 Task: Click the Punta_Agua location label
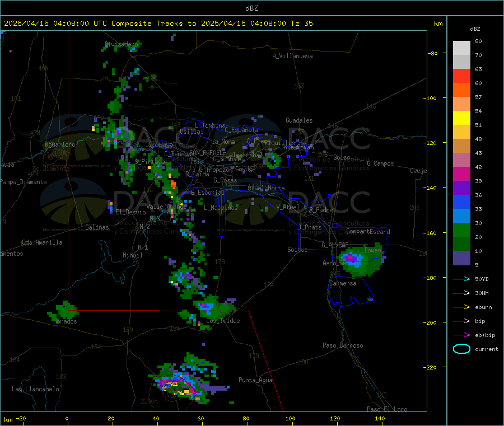tap(255, 380)
